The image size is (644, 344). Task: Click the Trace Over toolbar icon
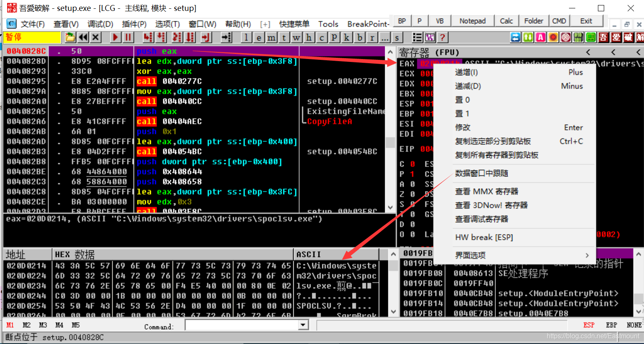pyautogui.click(x=190, y=37)
